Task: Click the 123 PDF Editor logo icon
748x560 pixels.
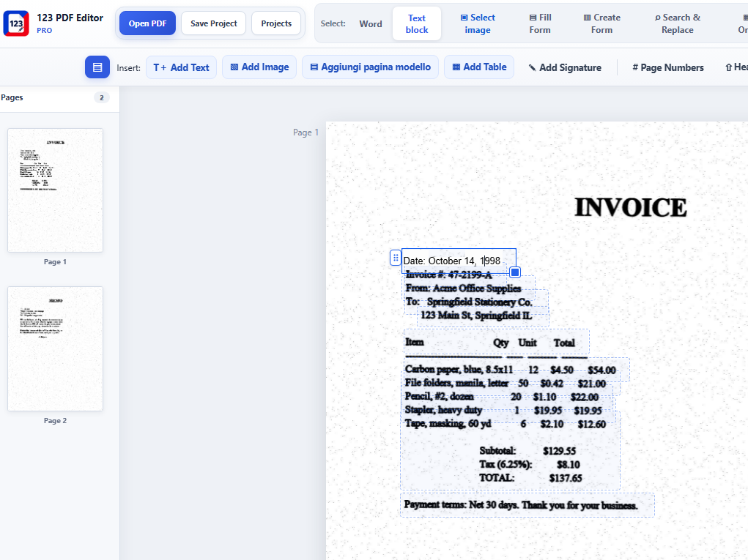Action: click(x=15, y=23)
